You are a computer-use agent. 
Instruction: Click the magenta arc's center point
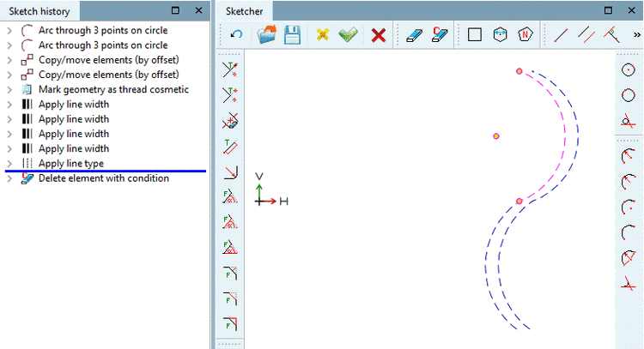(x=496, y=136)
